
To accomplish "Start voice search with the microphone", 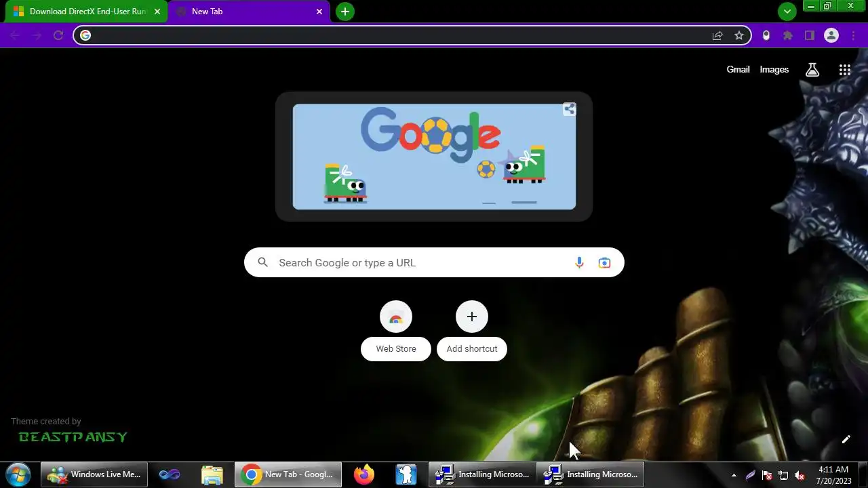I will [579, 262].
